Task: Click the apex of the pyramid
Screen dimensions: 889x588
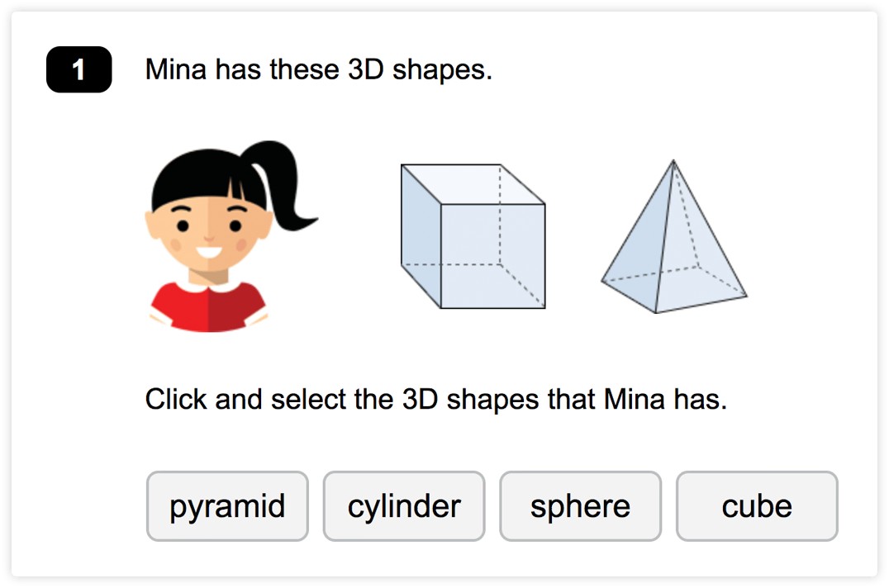Action: pyautogui.click(x=673, y=163)
